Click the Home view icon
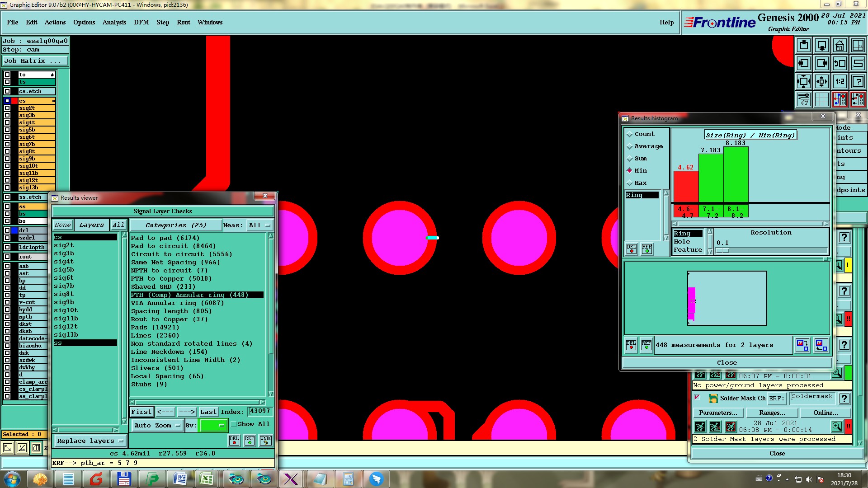 [x=840, y=45]
